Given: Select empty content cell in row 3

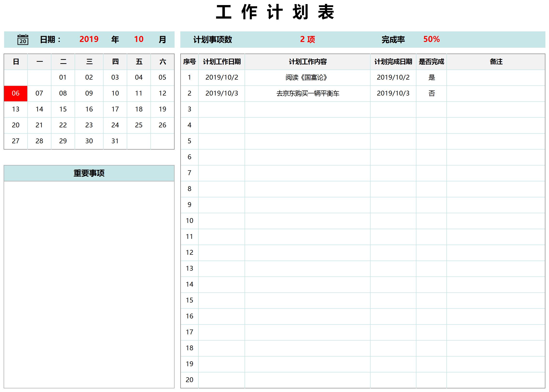Looking at the screenshot, I should tap(307, 109).
